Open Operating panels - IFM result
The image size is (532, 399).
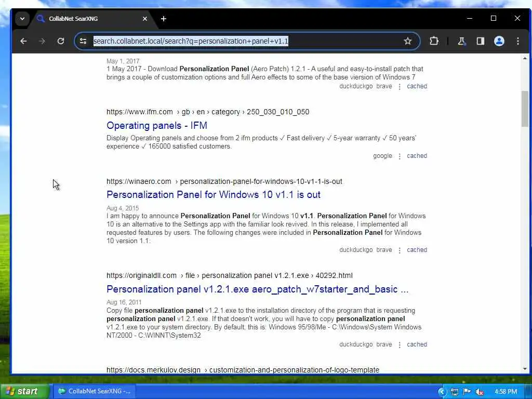pyautogui.click(x=157, y=126)
